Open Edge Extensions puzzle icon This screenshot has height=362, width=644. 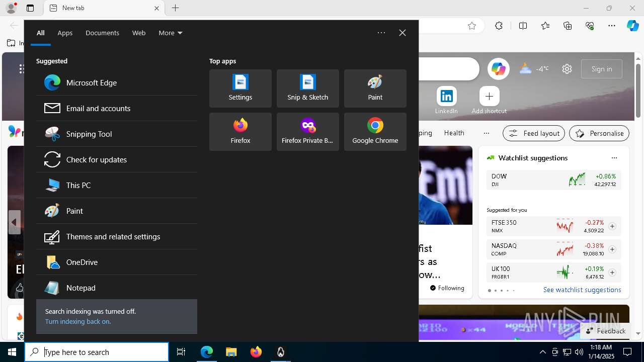point(499,26)
